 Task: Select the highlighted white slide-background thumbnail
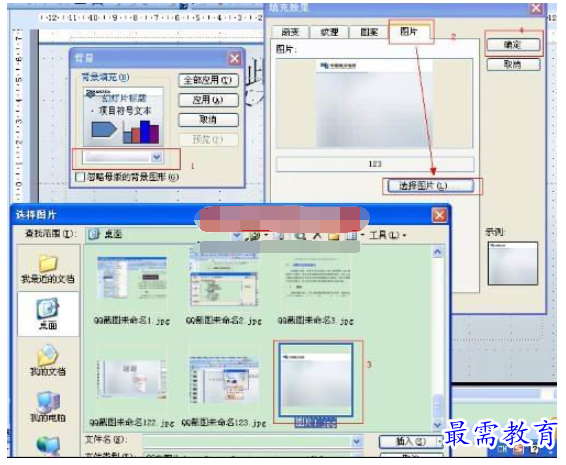pyautogui.click(x=316, y=380)
